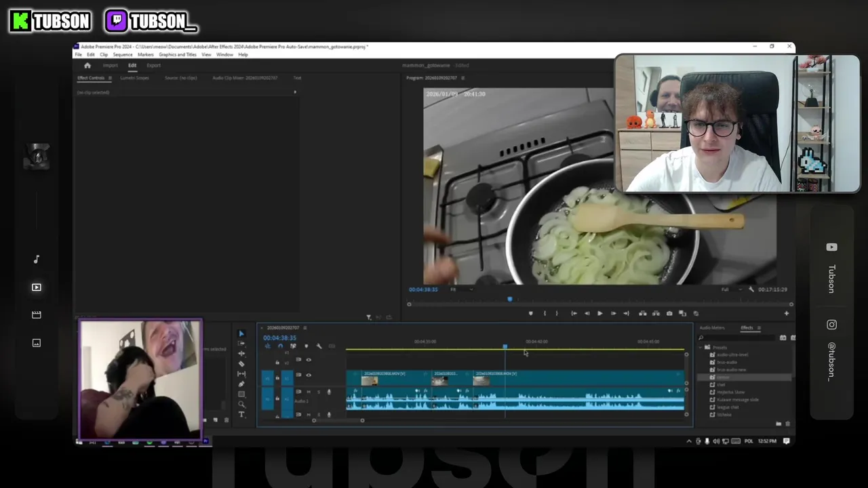This screenshot has height=488, width=868.
Task: Select the Zoom tool
Action: coord(241,405)
